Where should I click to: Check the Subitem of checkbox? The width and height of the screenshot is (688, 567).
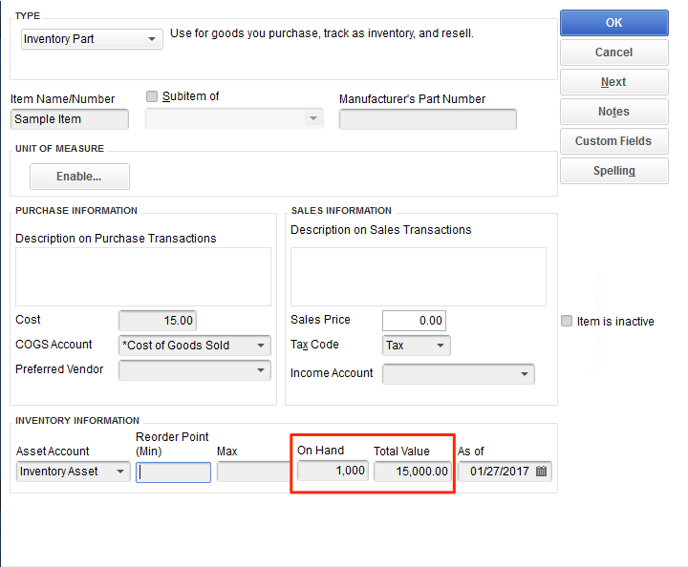(152, 97)
